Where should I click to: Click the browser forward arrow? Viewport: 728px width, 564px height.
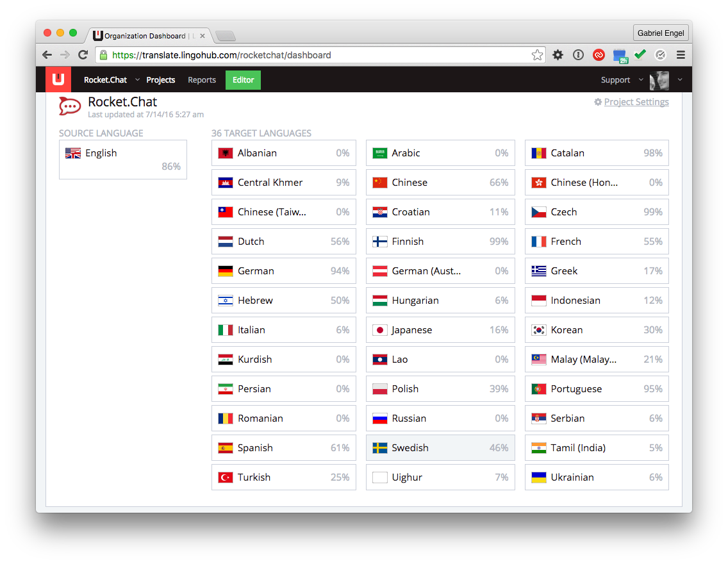[x=65, y=54]
